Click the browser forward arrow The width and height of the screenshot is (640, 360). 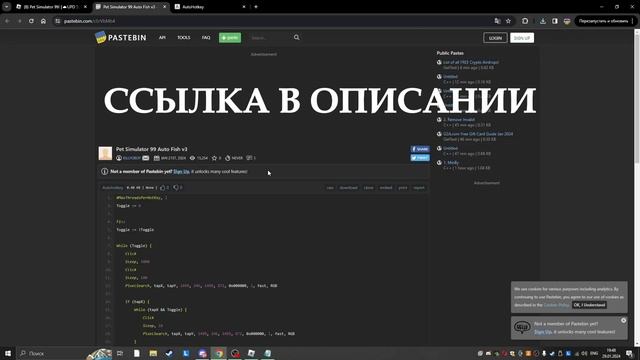[x=19, y=21]
